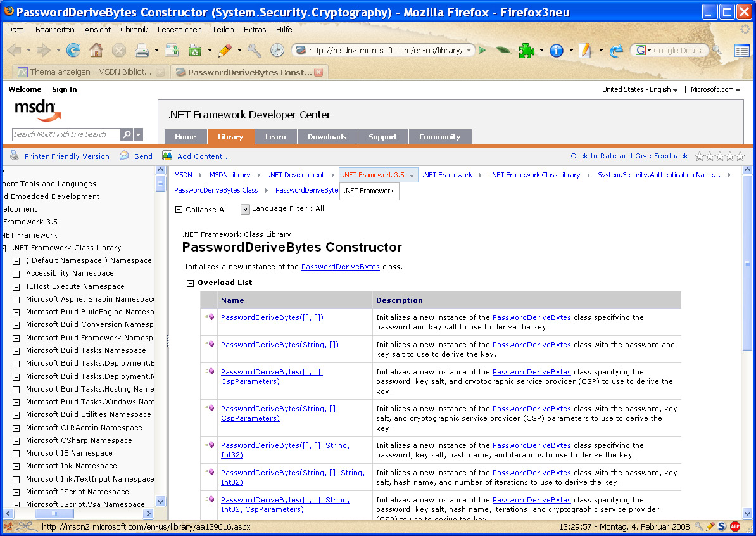
Task: Click the main page vertical scrollbar thumb
Action: 747,264
